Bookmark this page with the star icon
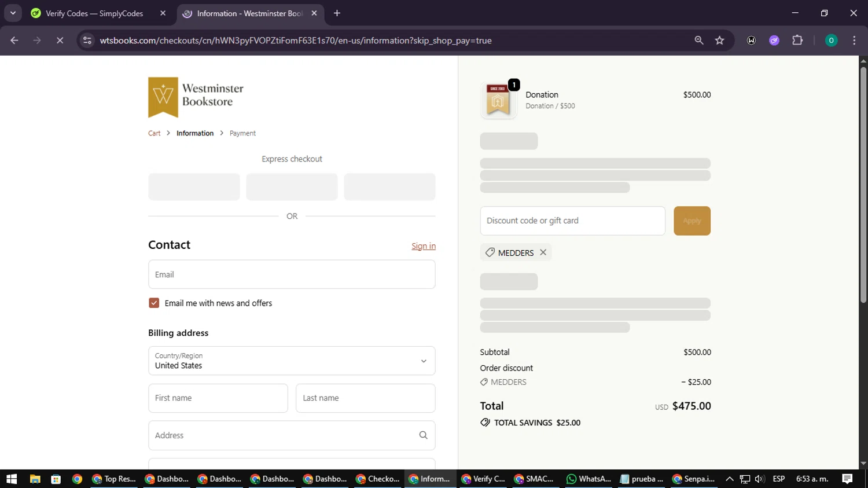The width and height of the screenshot is (868, 488). (x=719, y=41)
